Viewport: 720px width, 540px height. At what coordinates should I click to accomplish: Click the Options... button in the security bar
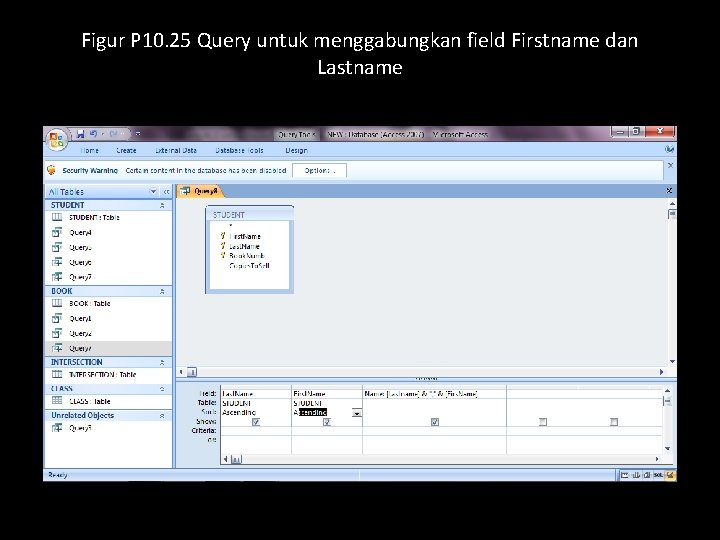tap(320, 170)
